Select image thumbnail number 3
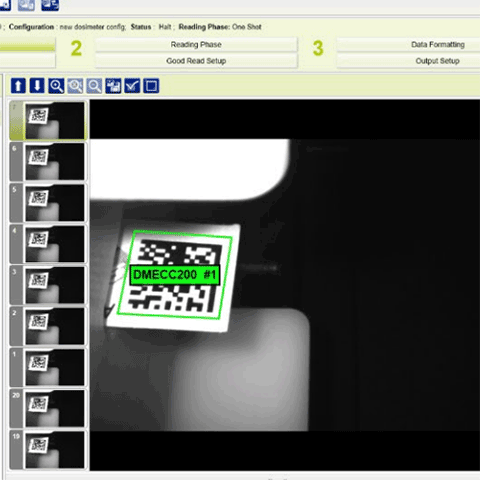Screen dimensions: 480x480 48,285
